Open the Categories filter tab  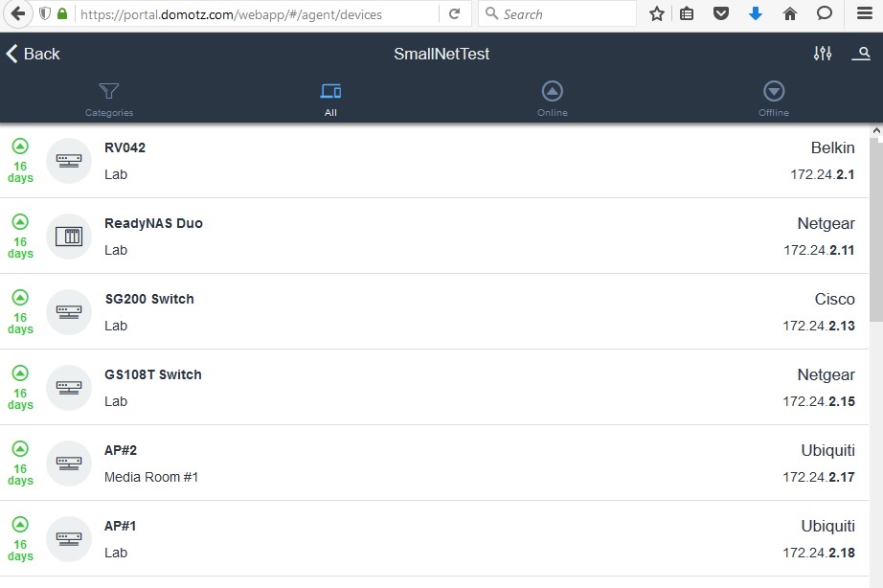coord(109,100)
